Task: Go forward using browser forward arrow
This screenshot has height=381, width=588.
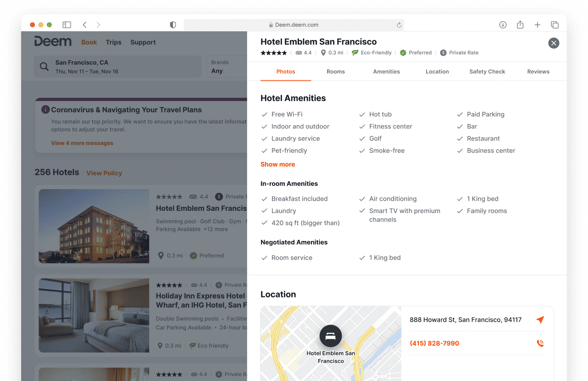Action: [x=98, y=25]
